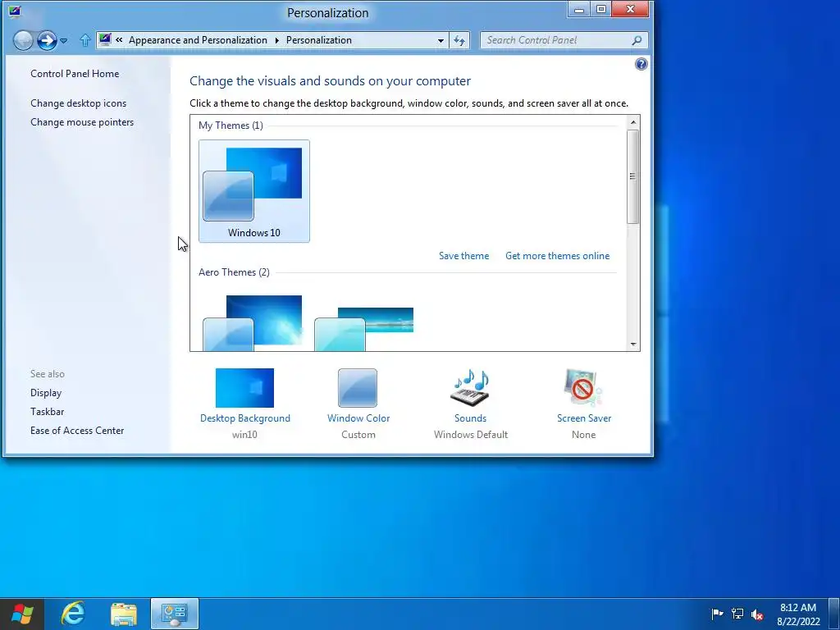The height and width of the screenshot is (630, 840).
Task: Open Change mouse pointers
Action: pos(82,122)
